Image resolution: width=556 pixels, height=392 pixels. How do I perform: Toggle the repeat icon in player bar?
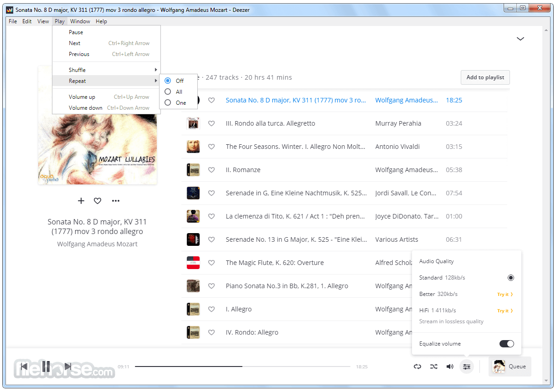(417, 367)
